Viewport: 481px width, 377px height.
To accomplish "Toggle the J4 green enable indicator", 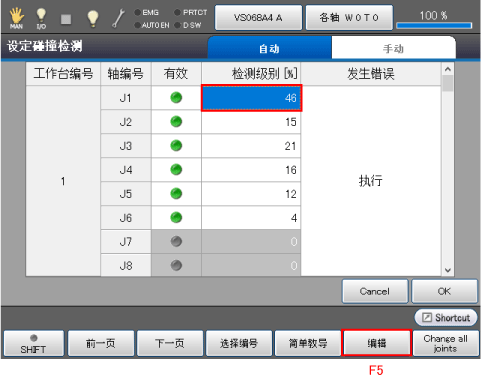I will point(176,170).
